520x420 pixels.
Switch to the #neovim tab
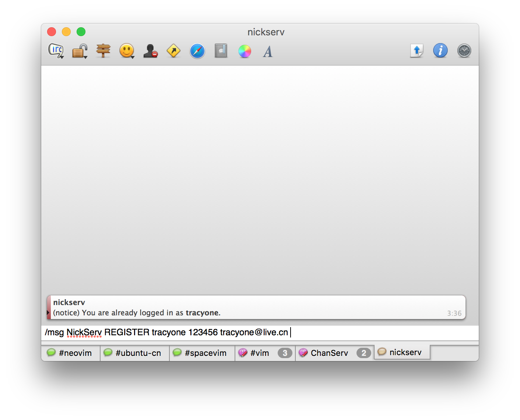(x=71, y=353)
